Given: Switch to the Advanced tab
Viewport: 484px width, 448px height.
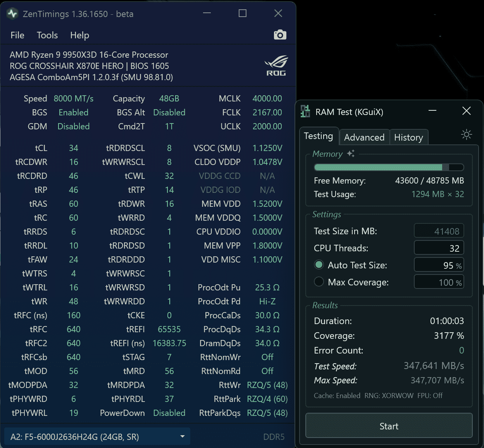Looking at the screenshot, I should pyautogui.click(x=364, y=137).
